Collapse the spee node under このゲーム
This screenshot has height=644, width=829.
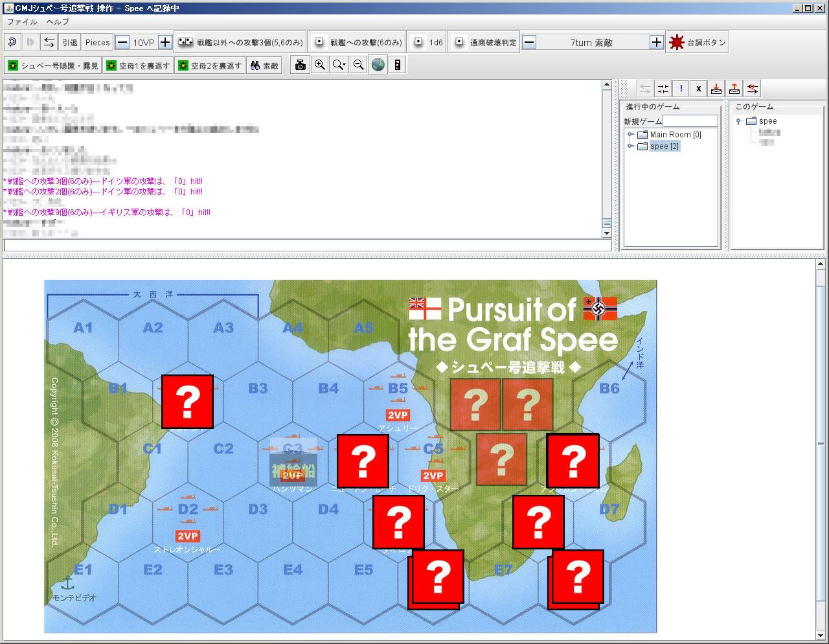tap(739, 121)
